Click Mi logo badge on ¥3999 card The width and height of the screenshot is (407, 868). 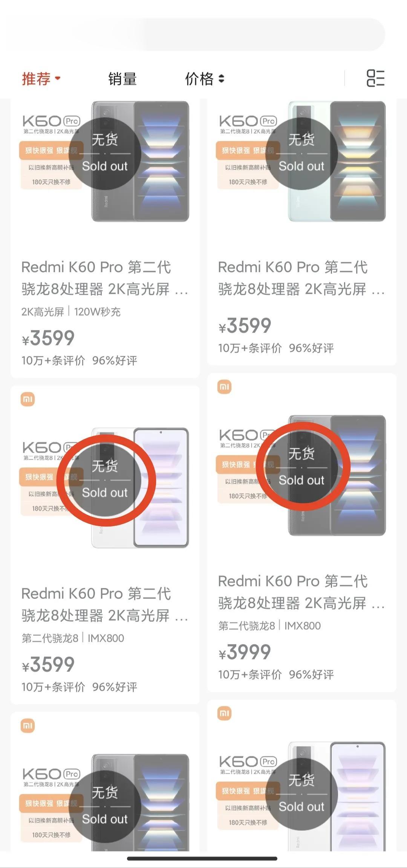click(225, 387)
